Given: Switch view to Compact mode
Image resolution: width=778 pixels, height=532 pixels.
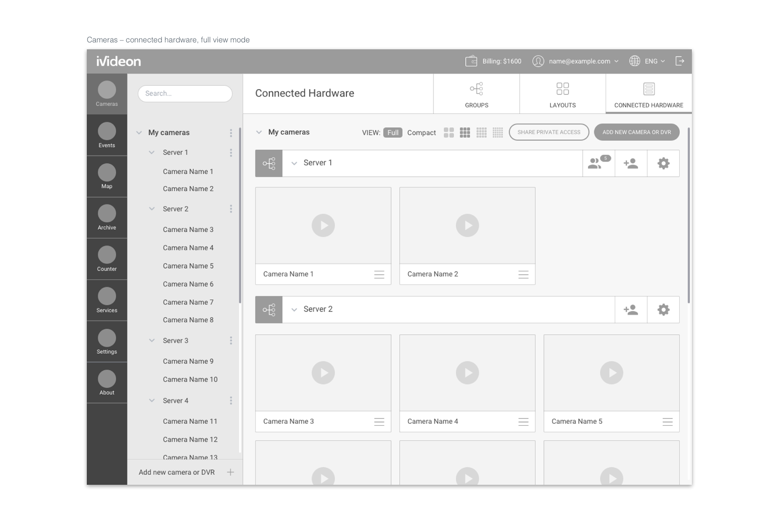Looking at the screenshot, I should point(421,132).
